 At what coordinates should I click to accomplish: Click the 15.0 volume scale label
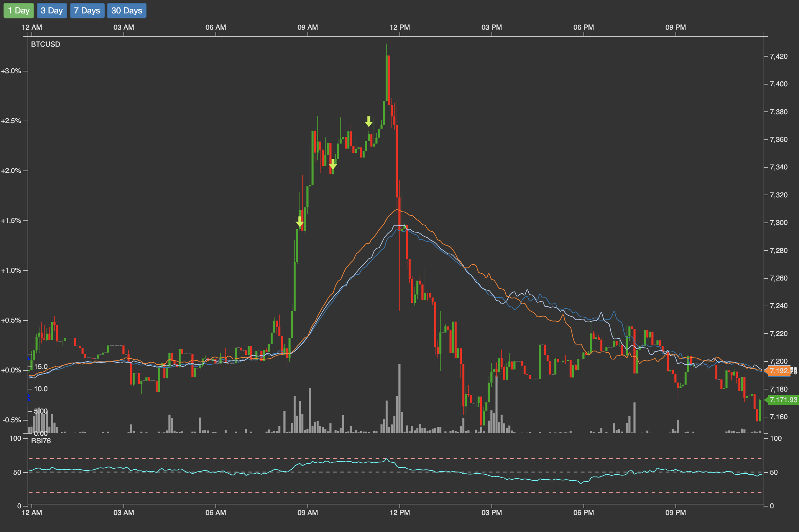[x=41, y=366]
